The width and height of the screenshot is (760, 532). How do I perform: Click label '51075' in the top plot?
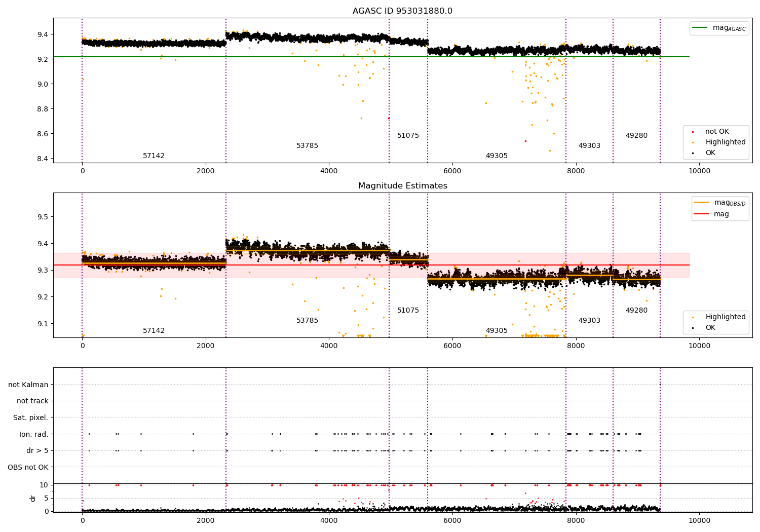point(408,136)
